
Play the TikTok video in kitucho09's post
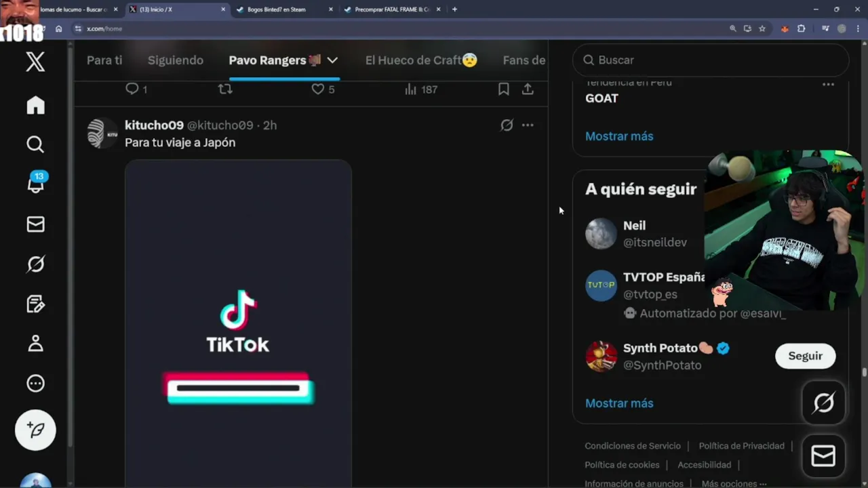[x=238, y=323]
